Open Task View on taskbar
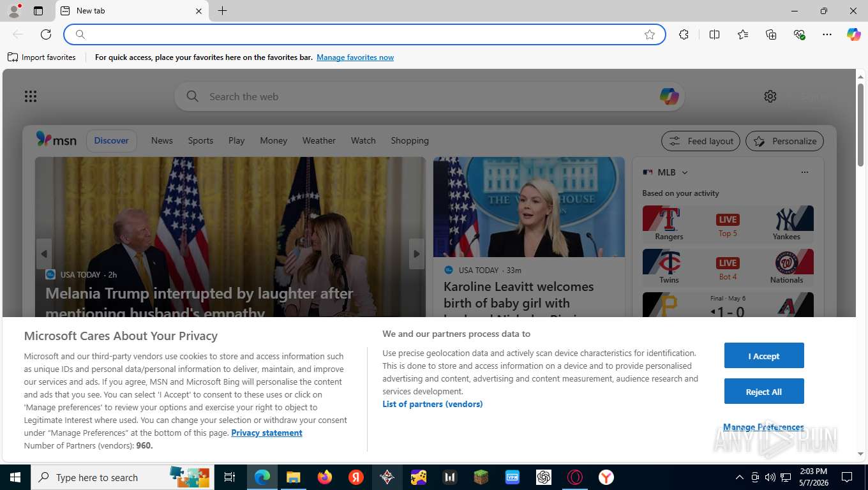 tap(230, 477)
